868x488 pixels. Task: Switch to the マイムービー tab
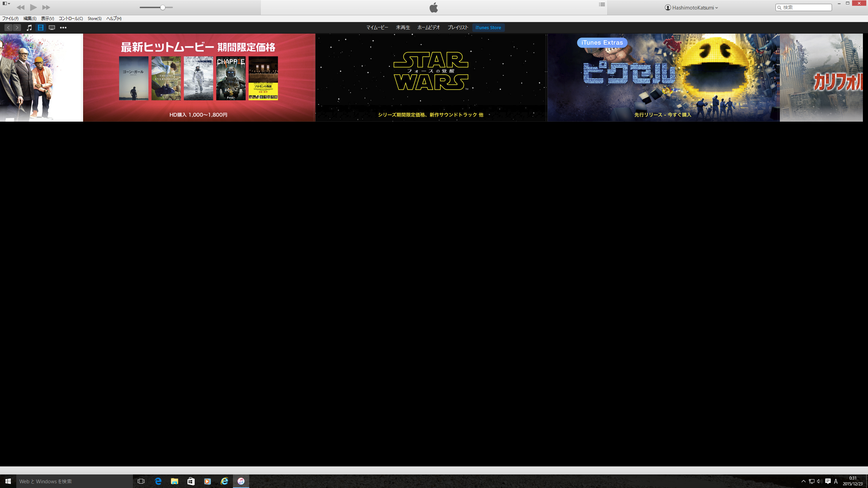377,28
